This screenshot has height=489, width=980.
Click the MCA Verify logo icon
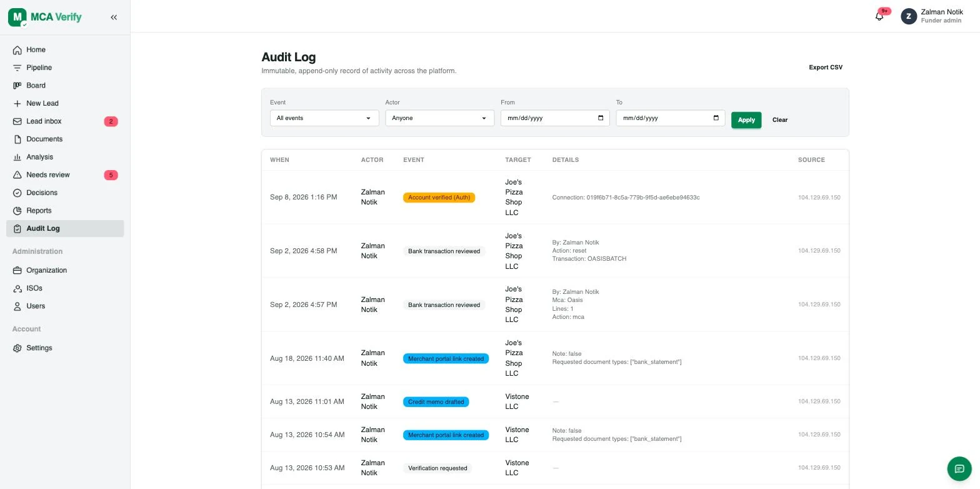[17, 18]
